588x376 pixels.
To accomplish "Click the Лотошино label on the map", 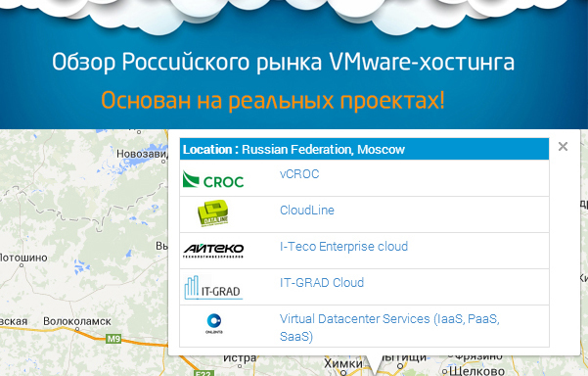I will [23, 258].
